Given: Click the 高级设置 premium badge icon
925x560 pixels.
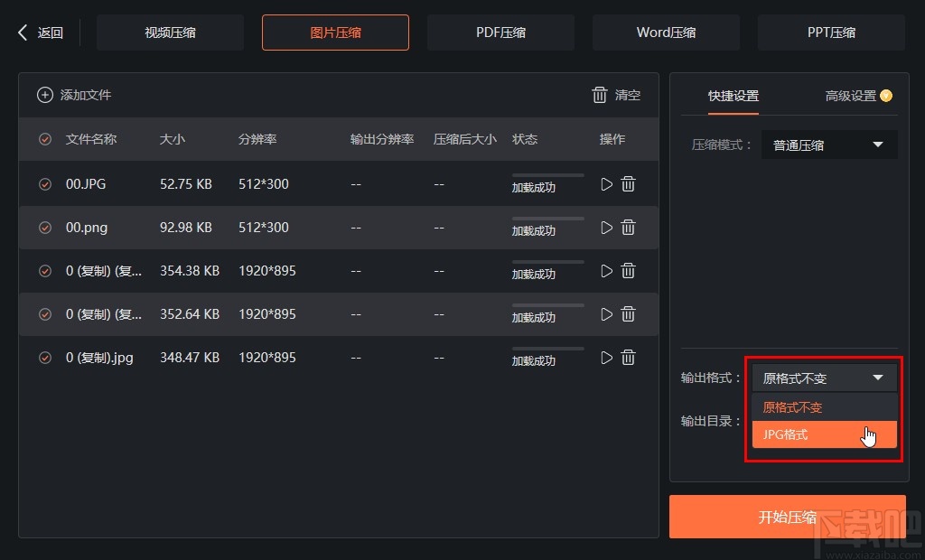Looking at the screenshot, I should tap(886, 96).
